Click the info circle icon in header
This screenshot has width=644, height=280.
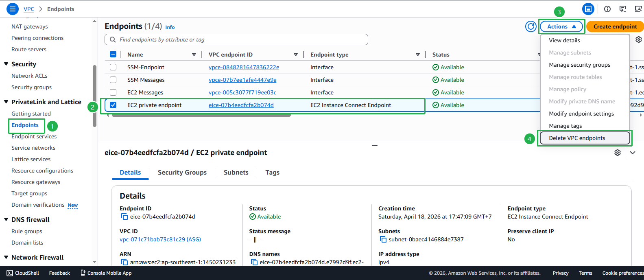(x=607, y=9)
